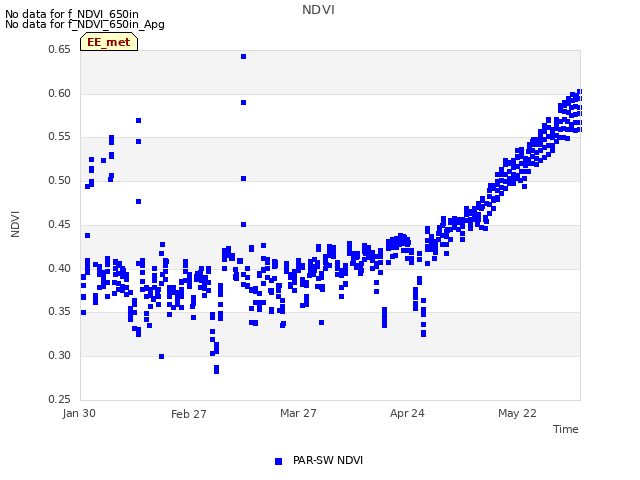This screenshot has width=640, height=480.
Task: Click the vertical NDVI y-axis title
Action: (15, 224)
